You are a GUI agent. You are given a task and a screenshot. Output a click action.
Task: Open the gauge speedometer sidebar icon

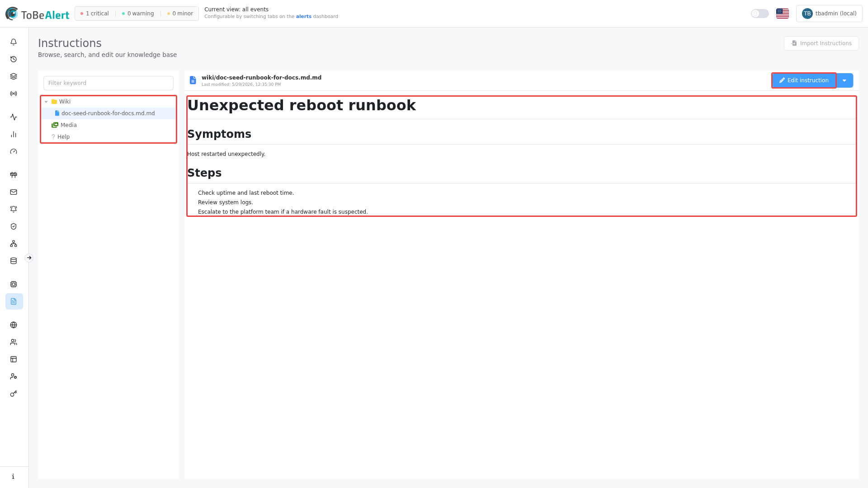coord(14,151)
